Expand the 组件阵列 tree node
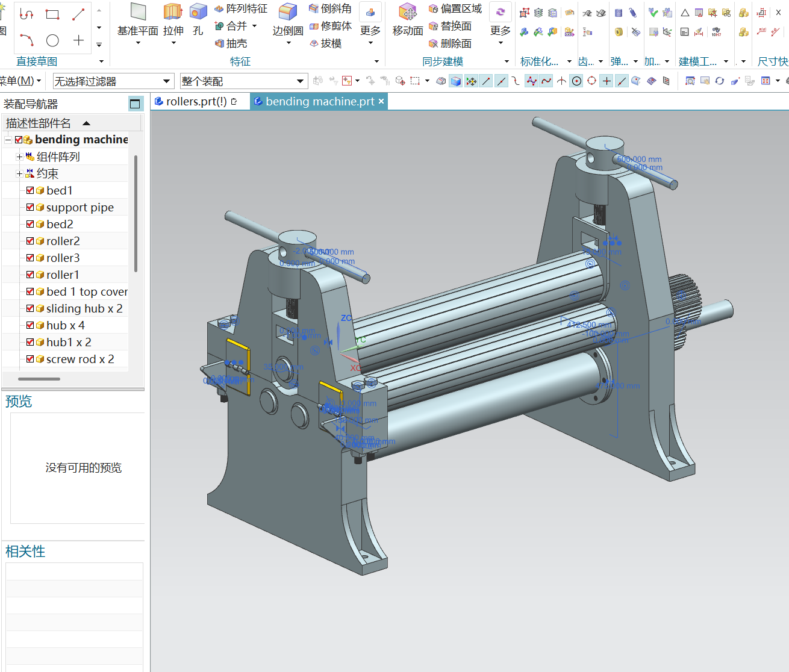 click(19, 157)
